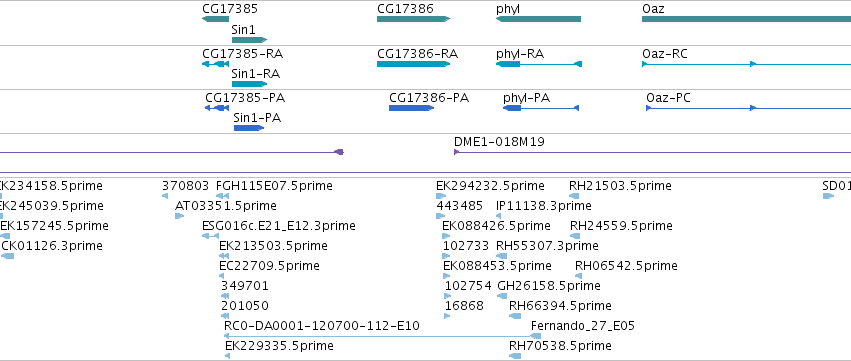Click the 102733 feature label
Image resolution: width=851 pixels, height=361 pixels.
(466, 246)
